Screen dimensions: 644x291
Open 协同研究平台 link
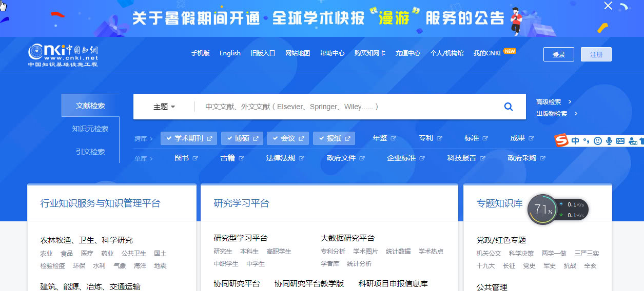pyautogui.click(x=237, y=284)
